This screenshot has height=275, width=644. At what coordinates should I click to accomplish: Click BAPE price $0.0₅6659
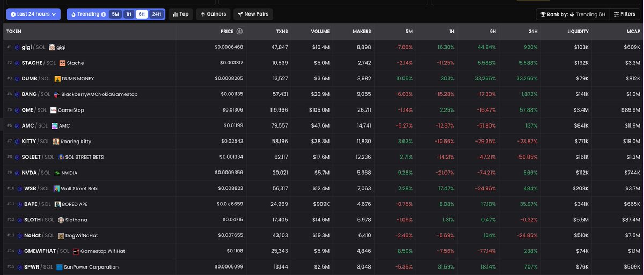pos(230,204)
